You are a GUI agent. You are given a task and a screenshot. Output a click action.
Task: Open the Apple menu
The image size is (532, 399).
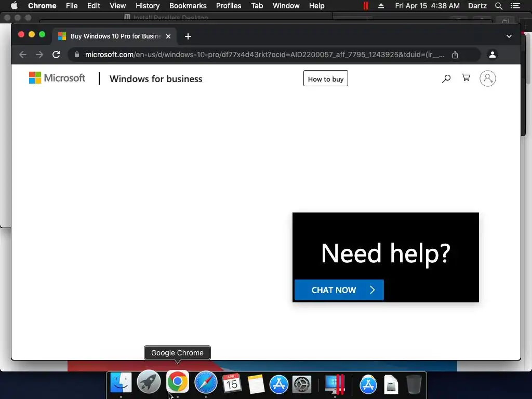click(x=14, y=6)
